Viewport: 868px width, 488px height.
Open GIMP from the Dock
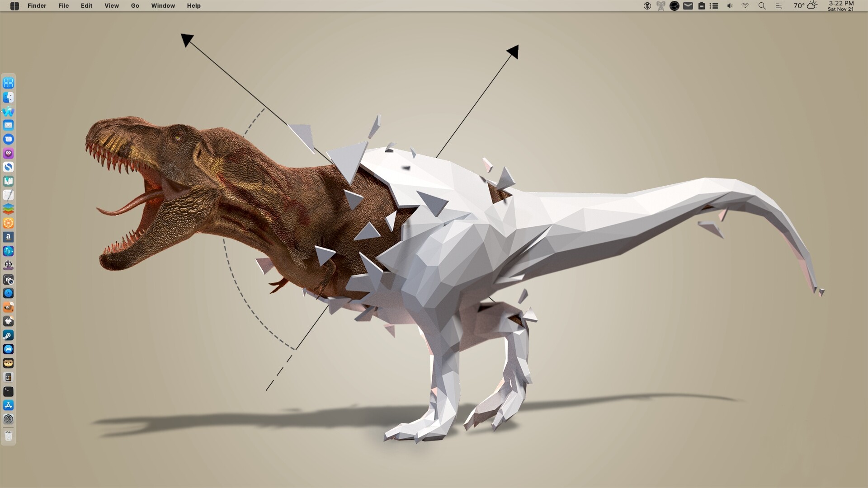point(8,308)
